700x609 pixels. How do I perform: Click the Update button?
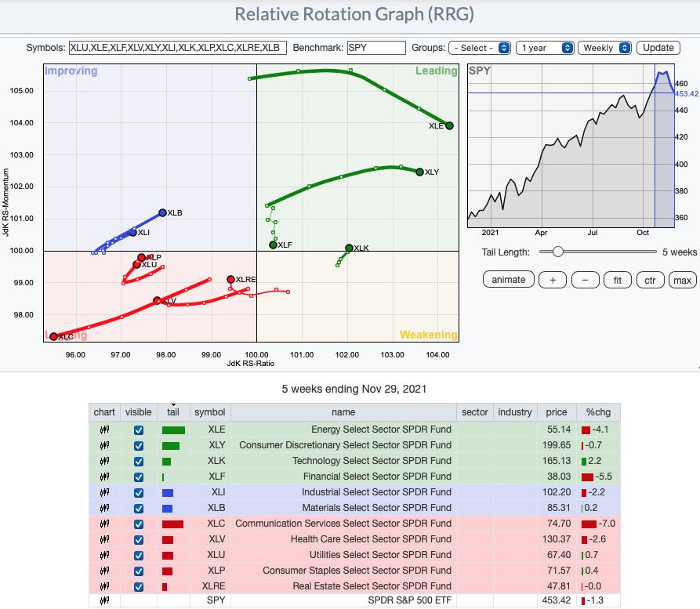point(658,48)
